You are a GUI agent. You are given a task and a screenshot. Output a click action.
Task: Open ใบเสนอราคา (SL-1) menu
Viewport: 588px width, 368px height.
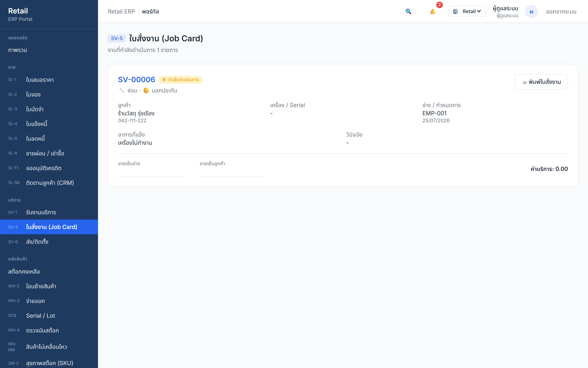tap(49, 80)
